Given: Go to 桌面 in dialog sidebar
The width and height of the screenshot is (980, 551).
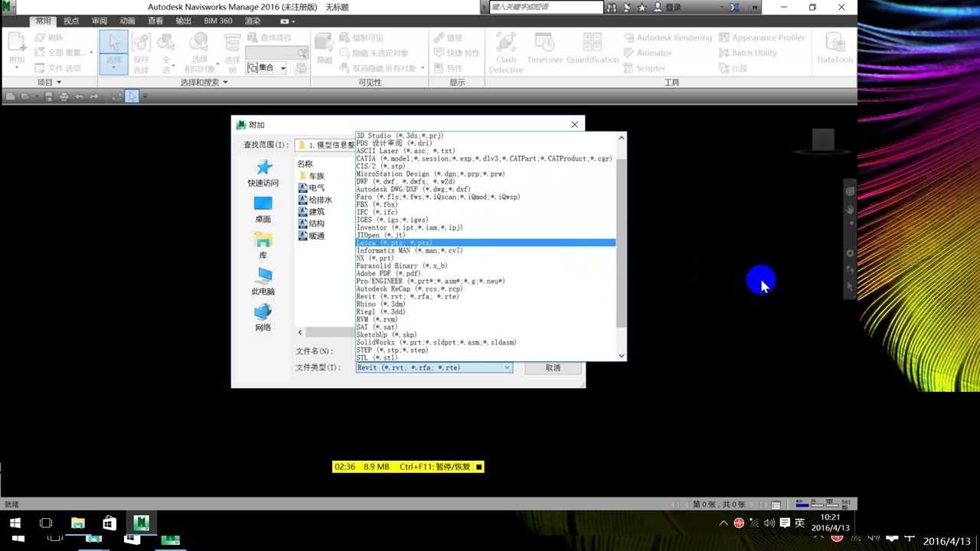Looking at the screenshot, I should (x=263, y=210).
